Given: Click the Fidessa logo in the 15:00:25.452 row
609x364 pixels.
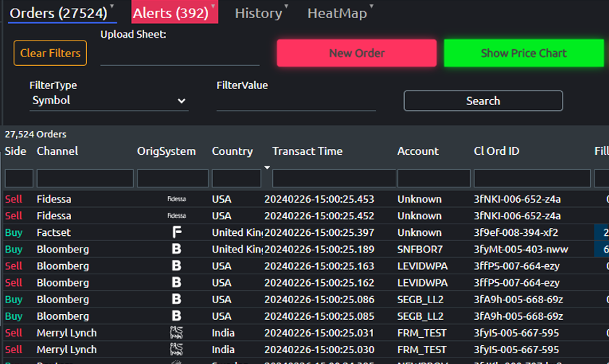Looking at the screenshot, I should pyautogui.click(x=177, y=216).
